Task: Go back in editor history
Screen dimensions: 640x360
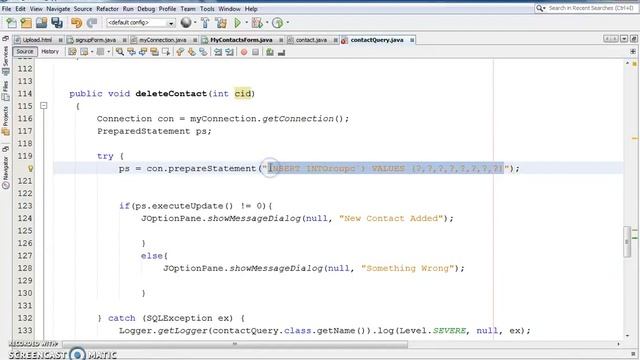Action: tap(84, 52)
